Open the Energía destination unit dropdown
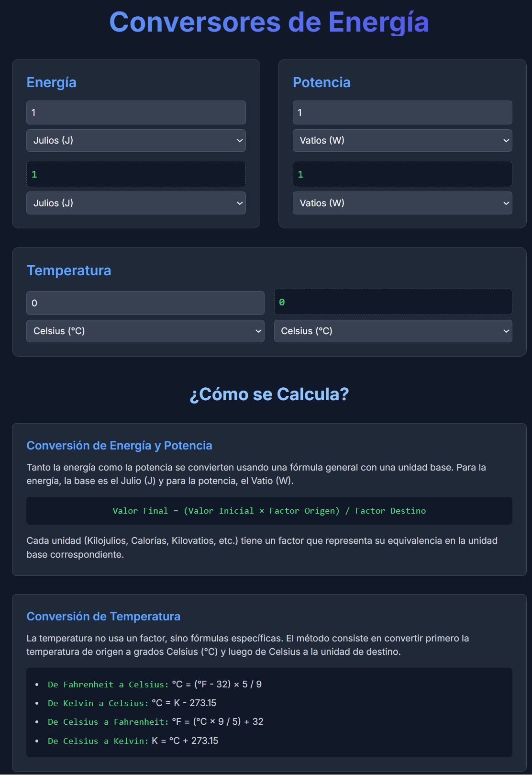Viewport: 532px width, 775px height. [136, 203]
